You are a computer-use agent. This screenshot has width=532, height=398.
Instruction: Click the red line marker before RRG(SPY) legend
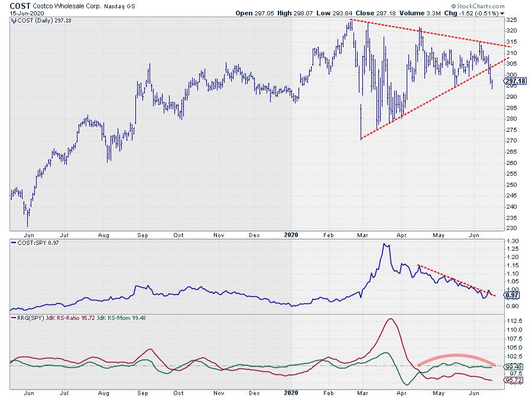pyautogui.click(x=14, y=319)
